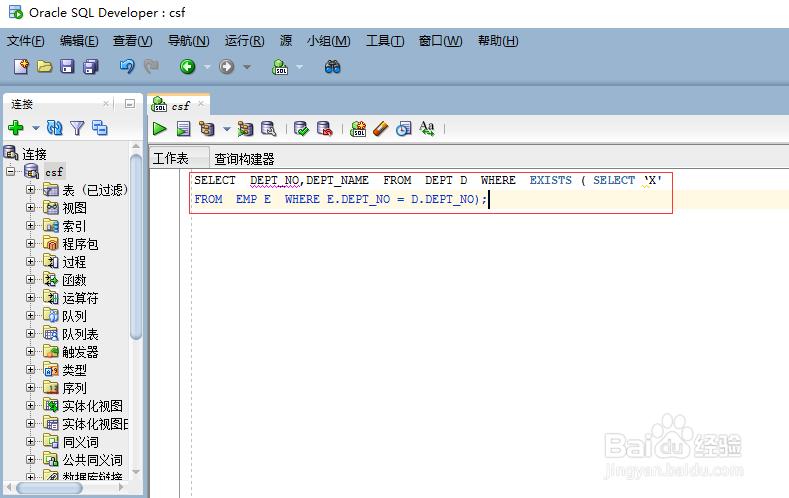Screen dimensions: 789x498
Task: Expand the 视图 node
Action: click(x=31, y=208)
